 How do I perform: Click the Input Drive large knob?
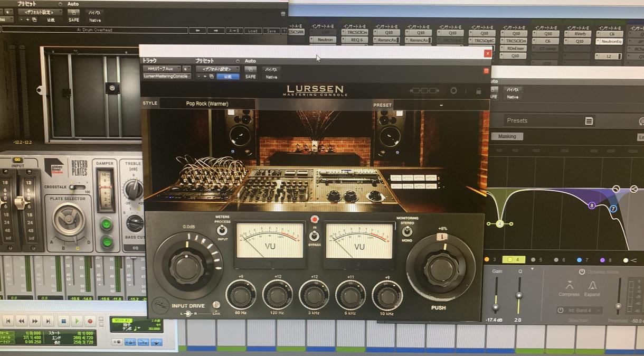coord(187,267)
